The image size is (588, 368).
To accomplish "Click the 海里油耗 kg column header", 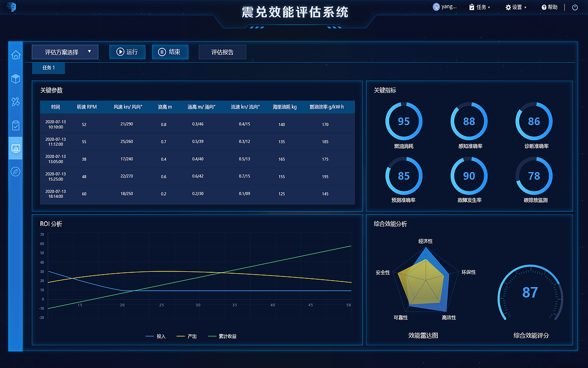I will pyautogui.click(x=285, y=107).
